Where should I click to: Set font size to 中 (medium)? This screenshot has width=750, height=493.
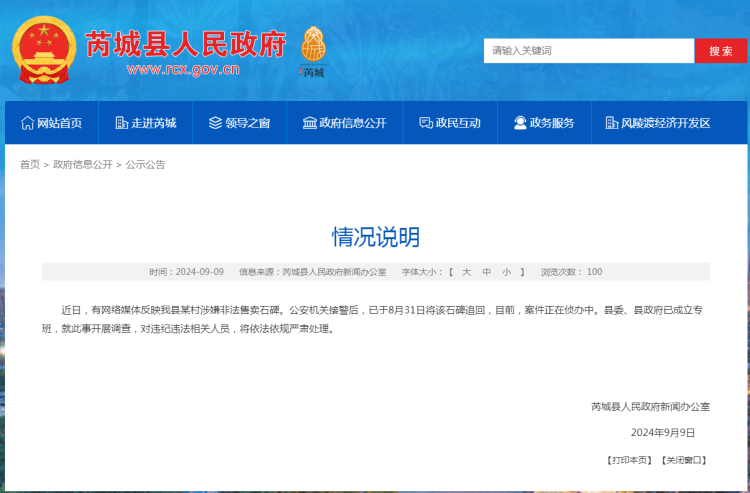(486, 272)
